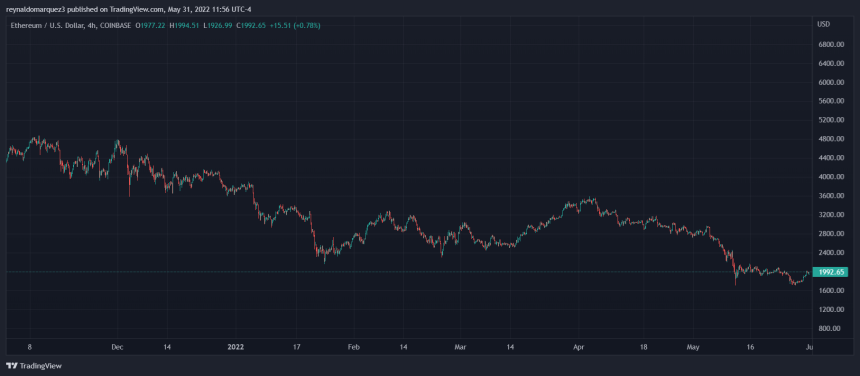Click the low value L1926.99
The image size is (860, 376).
click(x=218, y=25)
